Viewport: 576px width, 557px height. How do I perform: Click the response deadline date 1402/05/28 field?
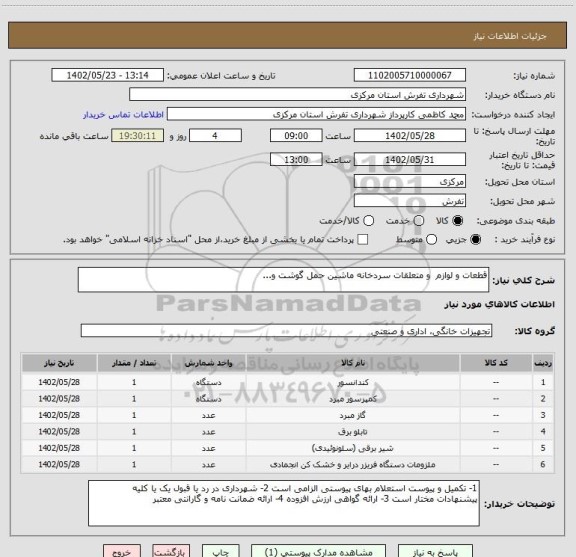click(410, 136)
